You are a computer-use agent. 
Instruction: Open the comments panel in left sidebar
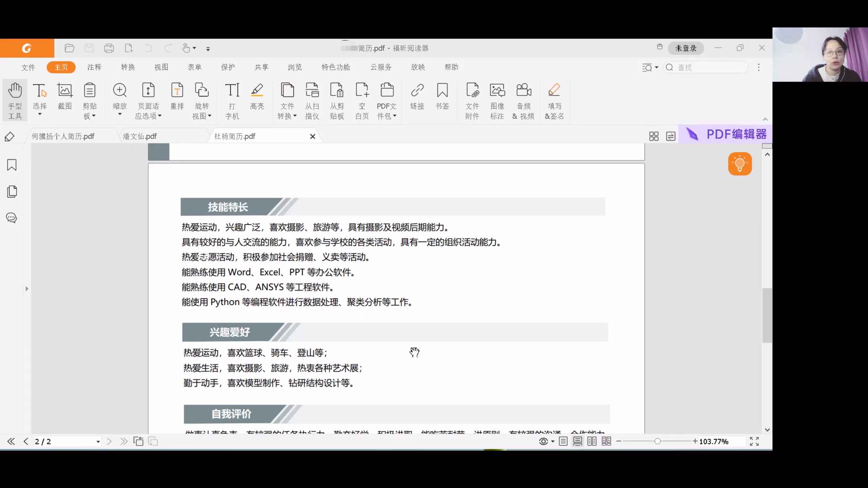(x=12, y=218)
